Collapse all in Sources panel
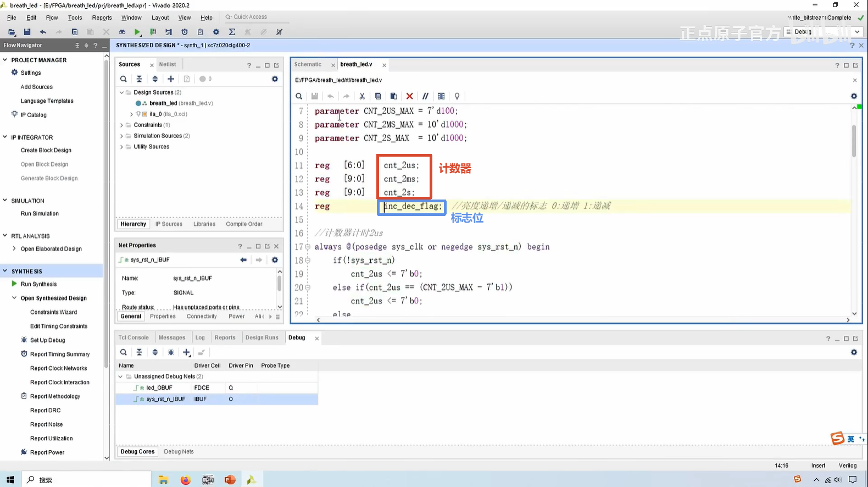The height and width of the screenshot is (487, 868). tap(139, 79)
